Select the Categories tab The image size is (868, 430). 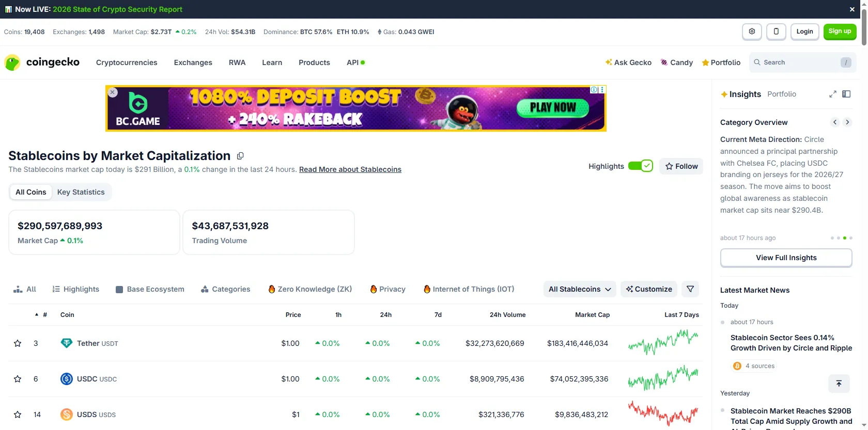(x=225, y=289)
